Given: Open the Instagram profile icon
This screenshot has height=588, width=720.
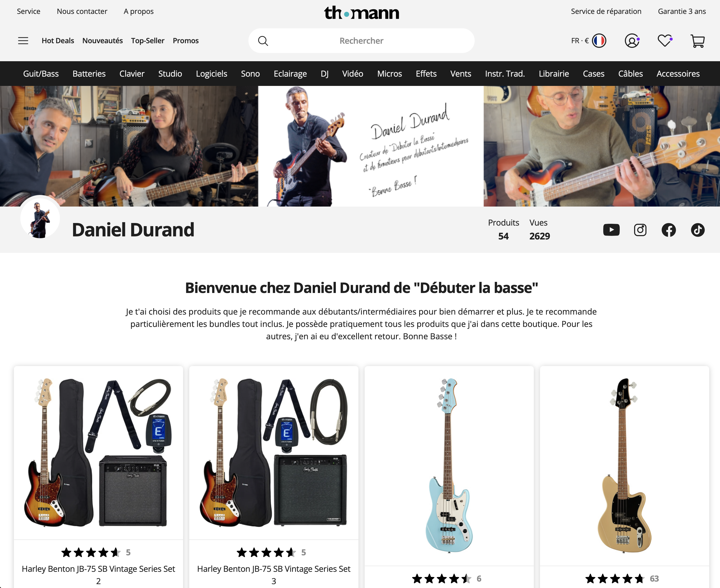Looking at the screenshot, I should pos(640,230).
